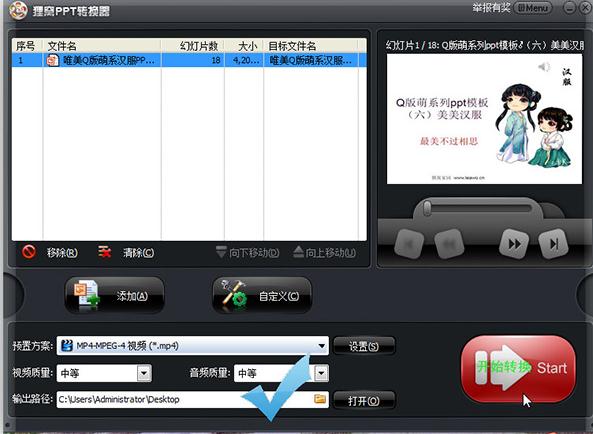Click the fast forward playback button

(514, 244)
